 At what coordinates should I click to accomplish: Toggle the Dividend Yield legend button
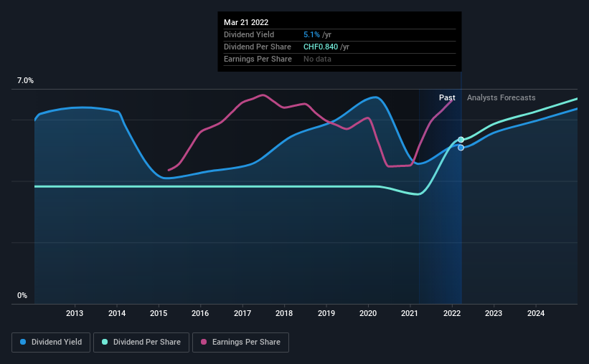pyautogui.click(x=51, y=343)
